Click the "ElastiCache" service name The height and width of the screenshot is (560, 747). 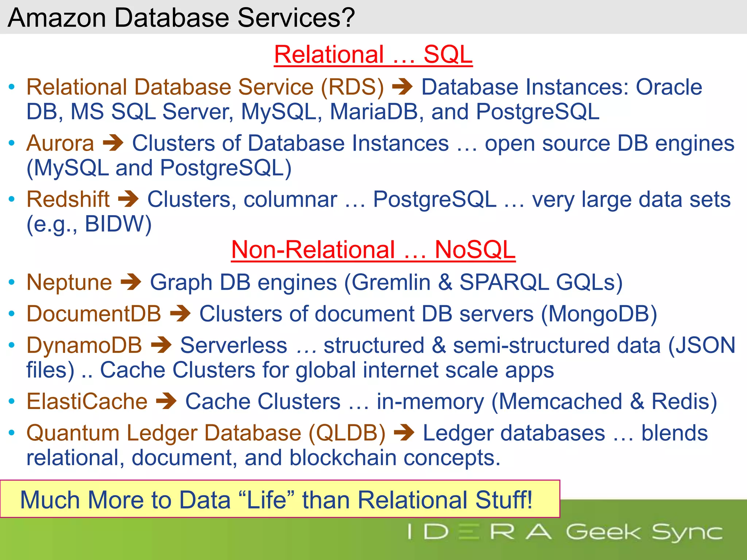[87, 401]
